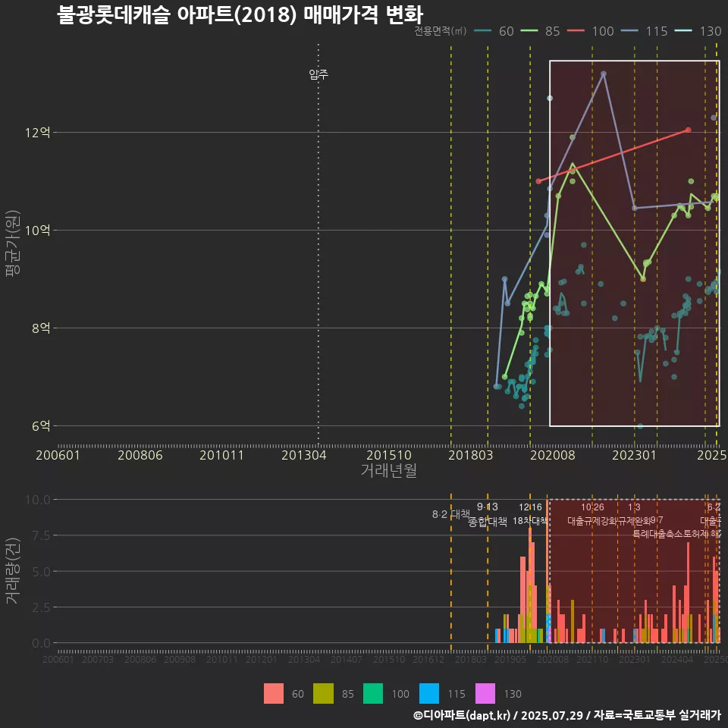The width and height of the screenshot is (728, 728).
Task: Click the 10·26 대출규제강화 policy marker label
Action: 592,514
